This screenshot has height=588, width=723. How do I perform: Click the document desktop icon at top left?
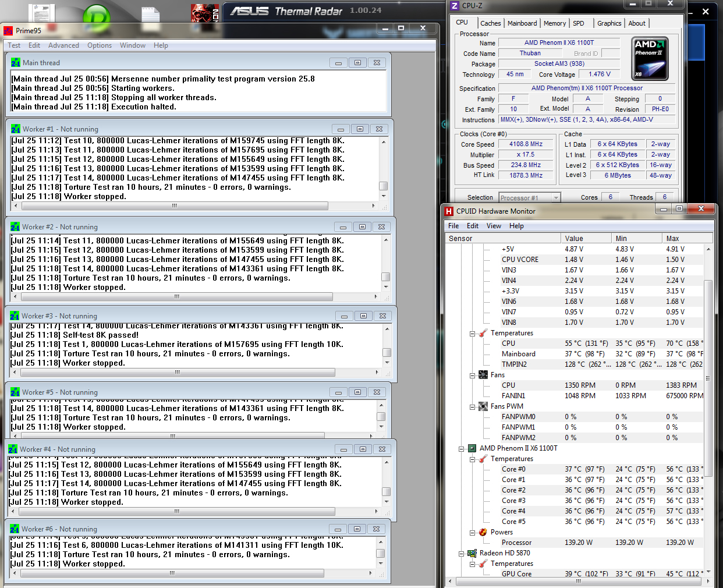point(41,13)
